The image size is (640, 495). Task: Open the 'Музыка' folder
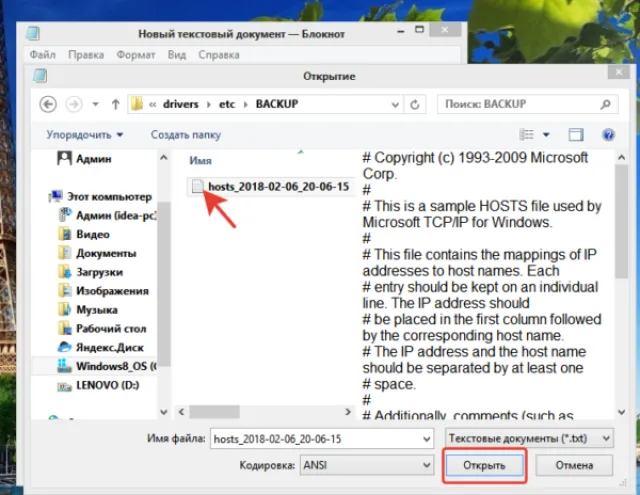pos(97,310)
